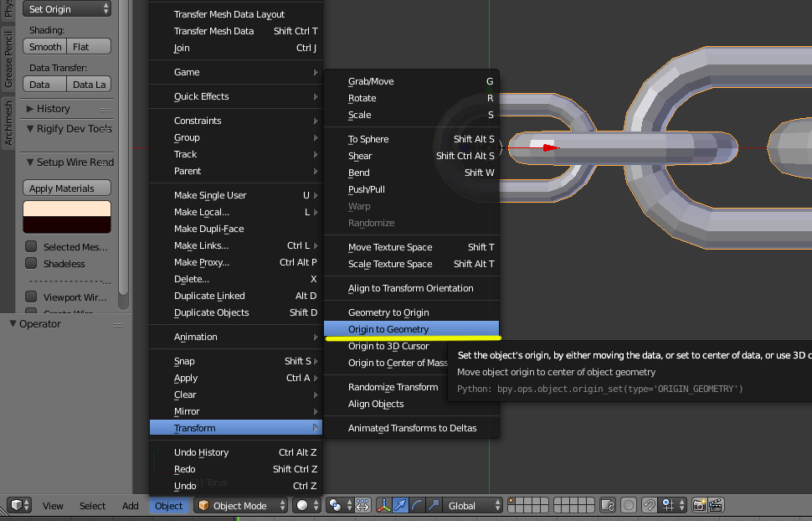Image resolution: width=812 pixels, height=521 pixels.
Task: Click the OpenGL render image camera icon
Action: click(x=699, y=505)
